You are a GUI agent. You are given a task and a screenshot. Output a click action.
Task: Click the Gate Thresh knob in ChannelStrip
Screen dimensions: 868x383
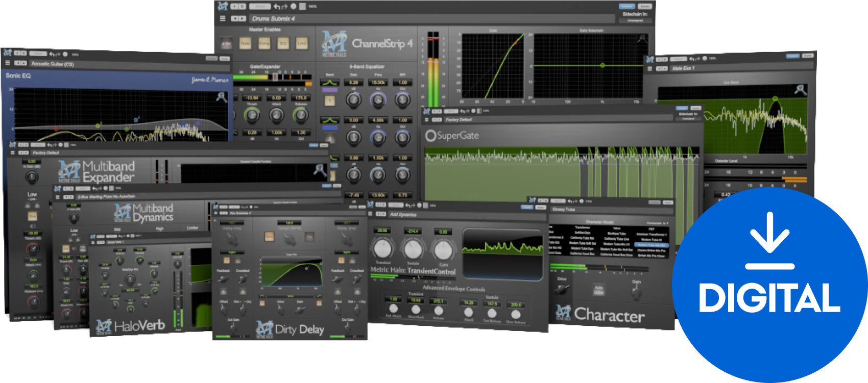pos(252,116)
